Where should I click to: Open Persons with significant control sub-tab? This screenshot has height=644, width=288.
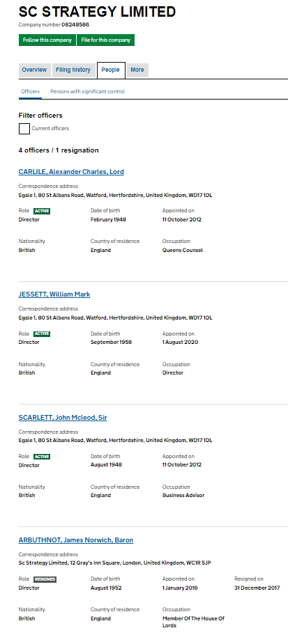click(x=88, y=92)
